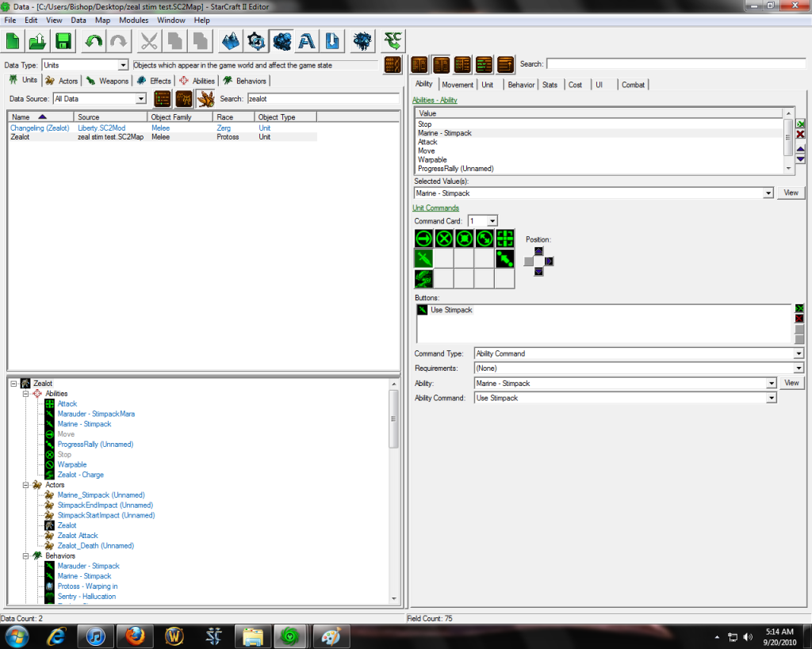Move selected ability up in Value list

click(x=801, y=149)
